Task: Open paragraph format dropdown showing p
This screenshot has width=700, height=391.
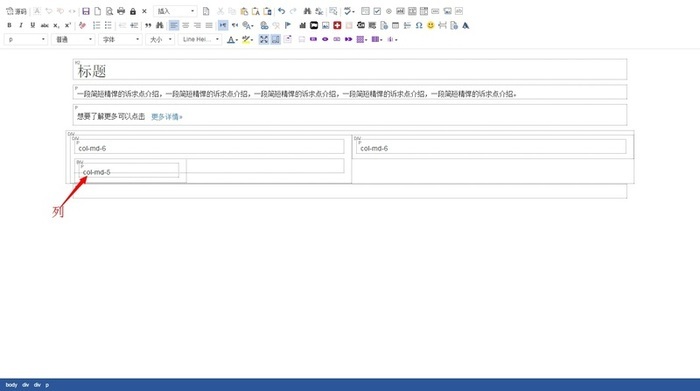Action: [x=26, y=40]
